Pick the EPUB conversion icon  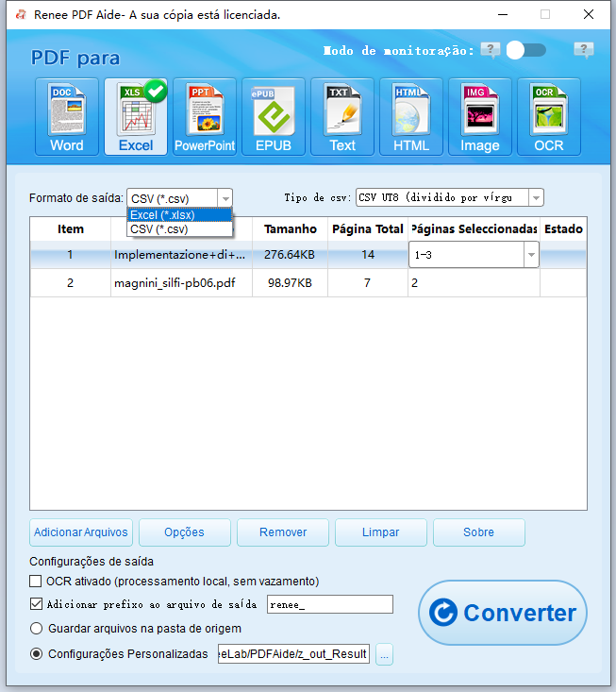[274, 117]
